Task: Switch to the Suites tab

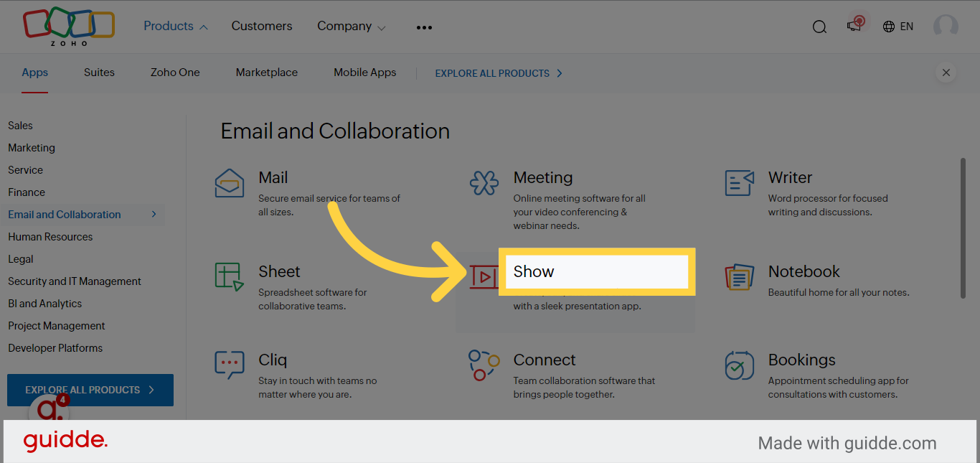Action: 99,73
